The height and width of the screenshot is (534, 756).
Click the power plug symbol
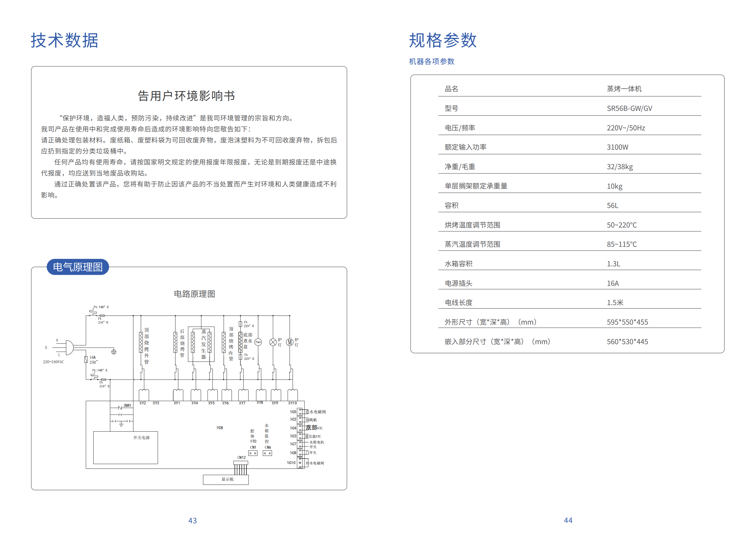[70, 347]
